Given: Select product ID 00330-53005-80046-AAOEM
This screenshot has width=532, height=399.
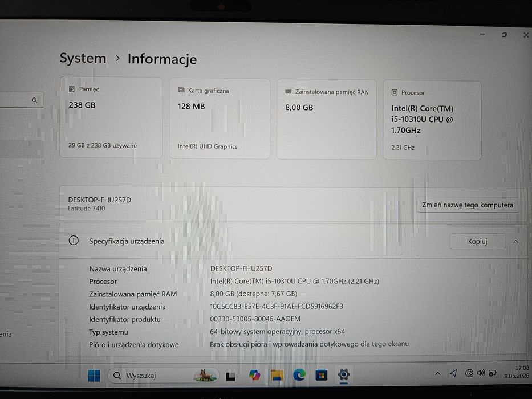Looking at the screenshot, I should tap(255, 319).
